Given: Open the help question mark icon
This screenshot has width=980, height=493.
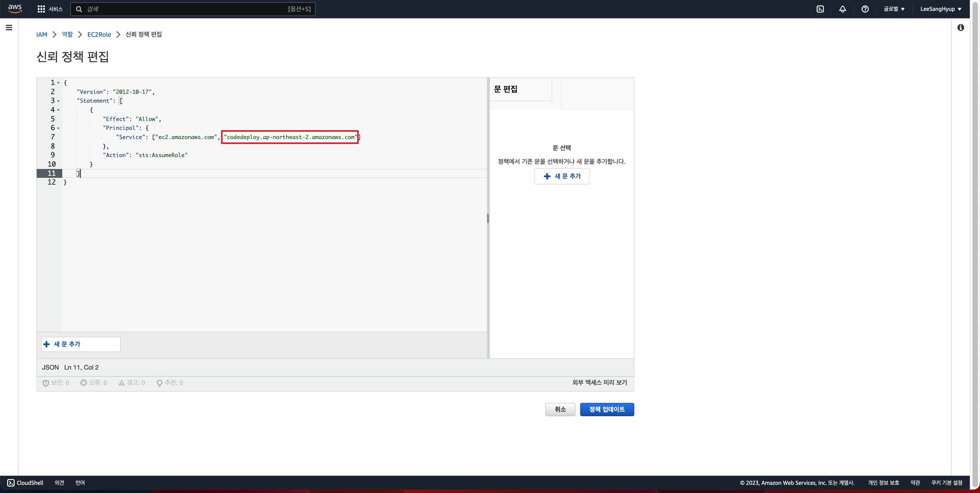Looking at the screenshot, I should pyautogui.click(x=865, y=9).
